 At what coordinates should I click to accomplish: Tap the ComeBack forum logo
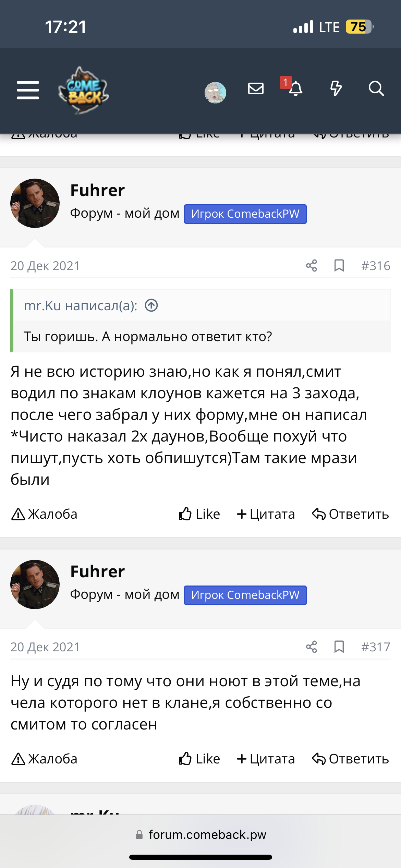point(84,90)
